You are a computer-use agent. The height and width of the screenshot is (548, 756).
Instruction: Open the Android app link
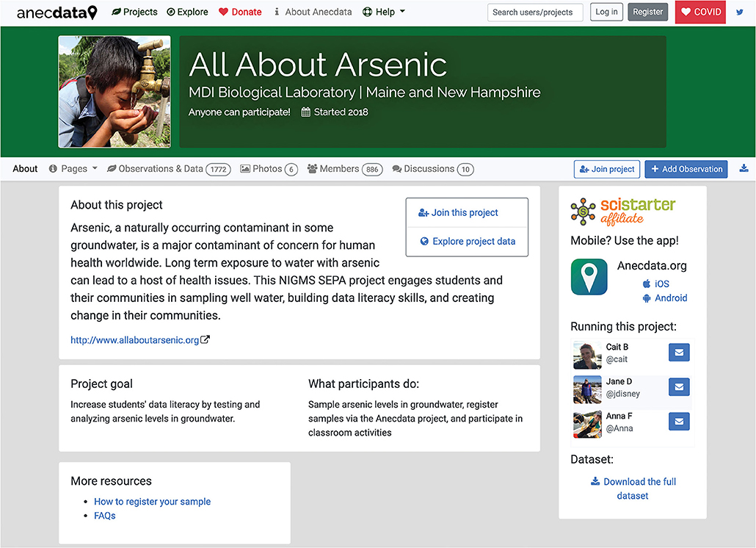665,298
